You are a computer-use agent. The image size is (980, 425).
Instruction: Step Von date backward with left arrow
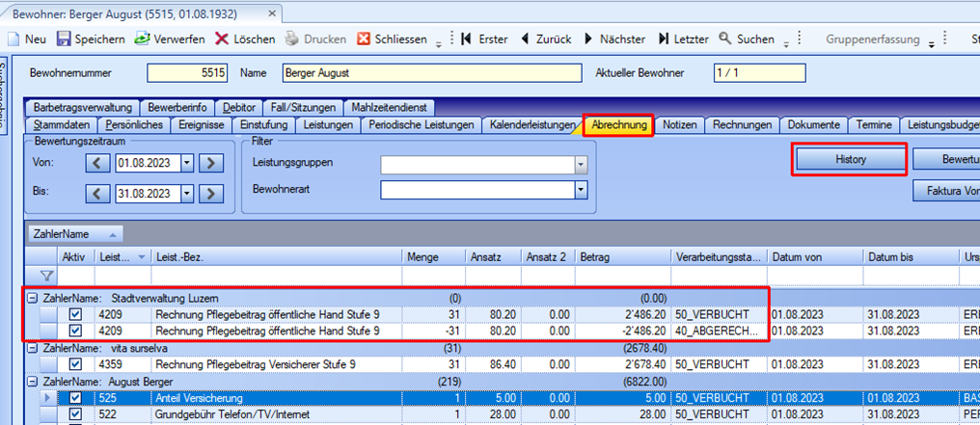click(96, 164)
